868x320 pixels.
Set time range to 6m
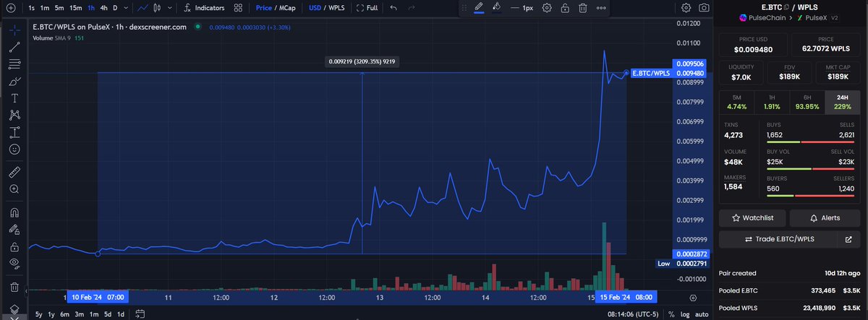64,313
